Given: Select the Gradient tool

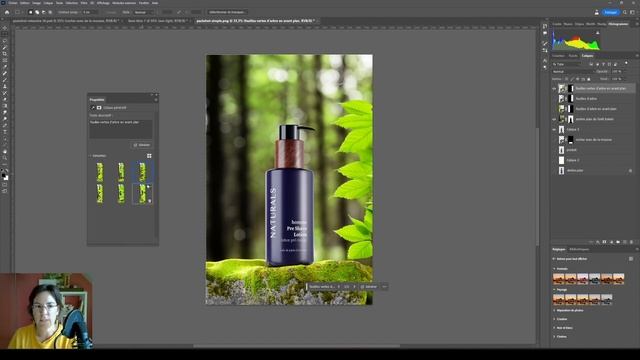Looking at the screenshot, I should 4,106.
